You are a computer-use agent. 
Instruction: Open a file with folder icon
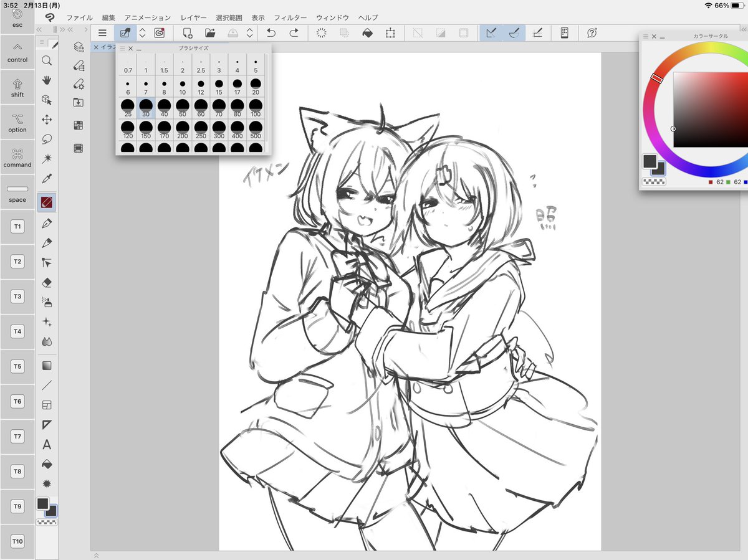(210, 33)
